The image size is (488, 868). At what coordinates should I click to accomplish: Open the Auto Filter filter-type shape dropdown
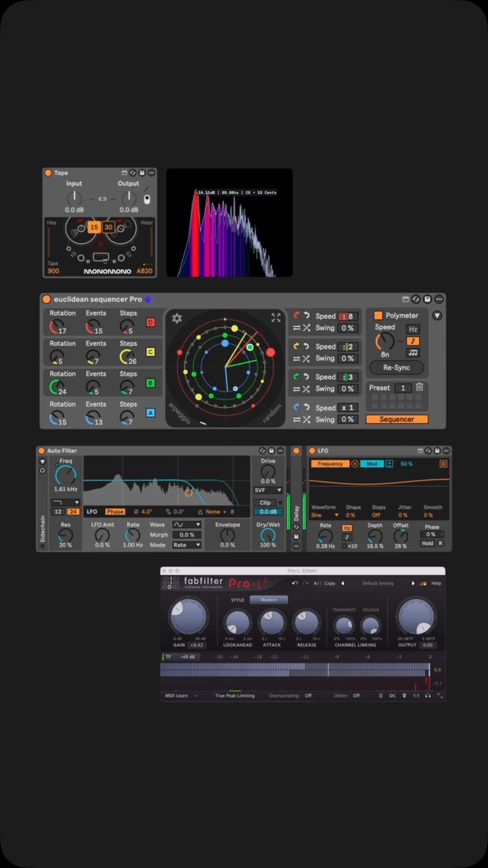click(x=65, y=502)
